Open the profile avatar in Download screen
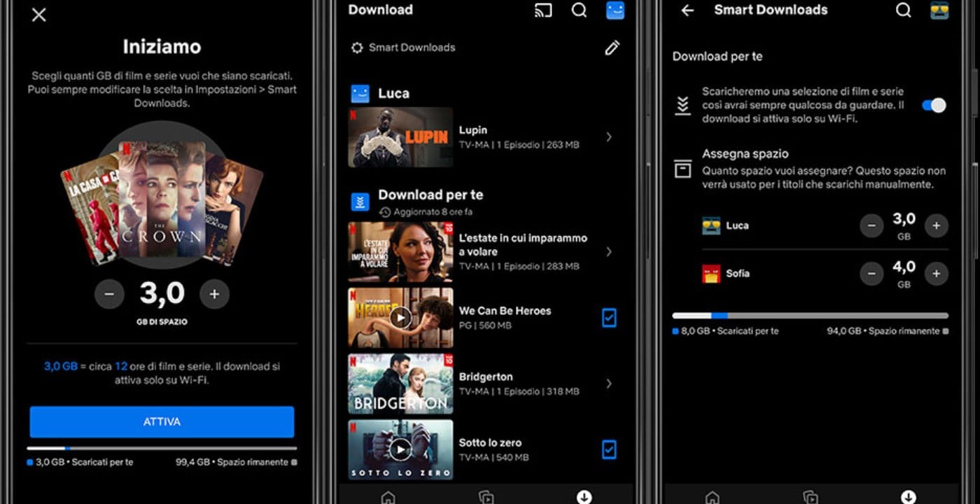Viewport: 980px width, 504px height. (x=615, y=10)
